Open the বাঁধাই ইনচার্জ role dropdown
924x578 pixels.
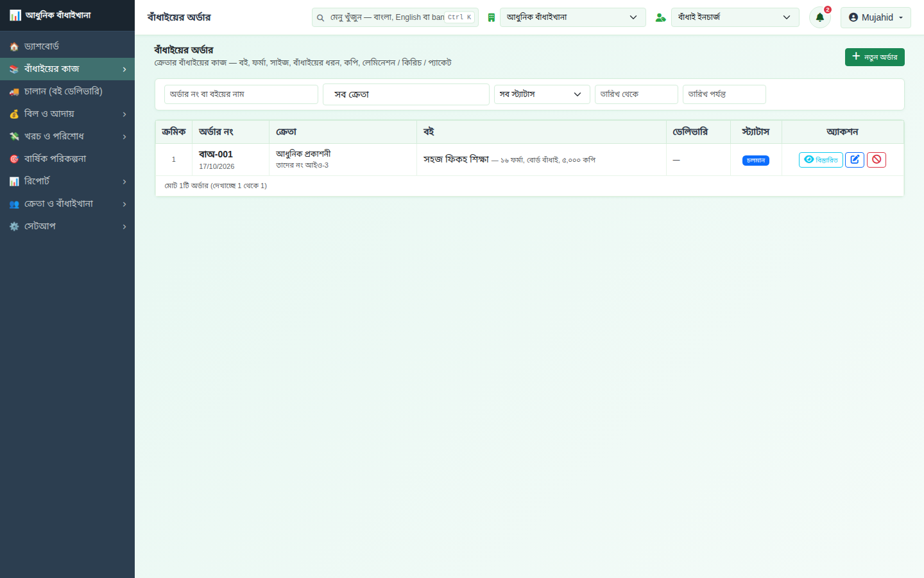(735, 17)
